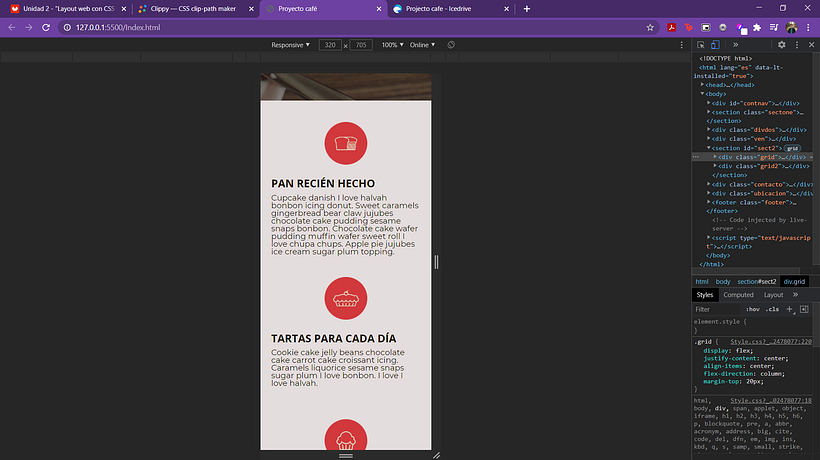The width and height of the screenshot is (820, 460).
Task: Reload the current page
Action: pyautogui.click(x=46, y=27)
